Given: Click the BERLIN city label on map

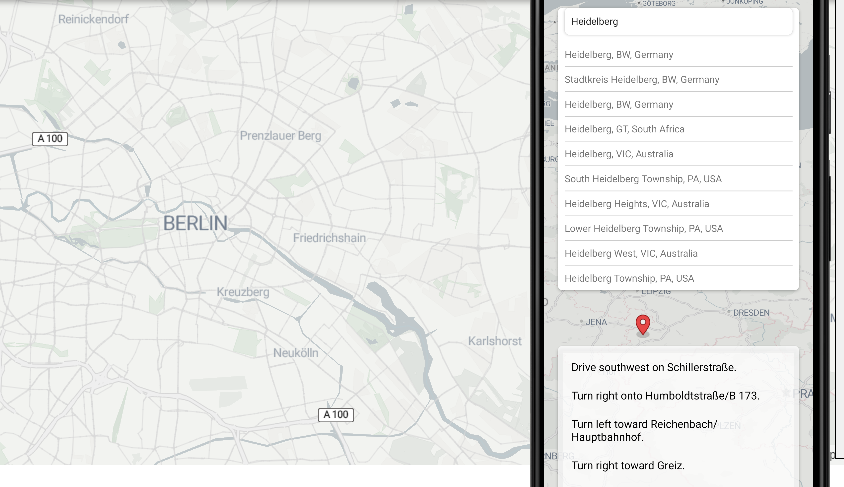Looking at the screenshot, I should point(195,223).
